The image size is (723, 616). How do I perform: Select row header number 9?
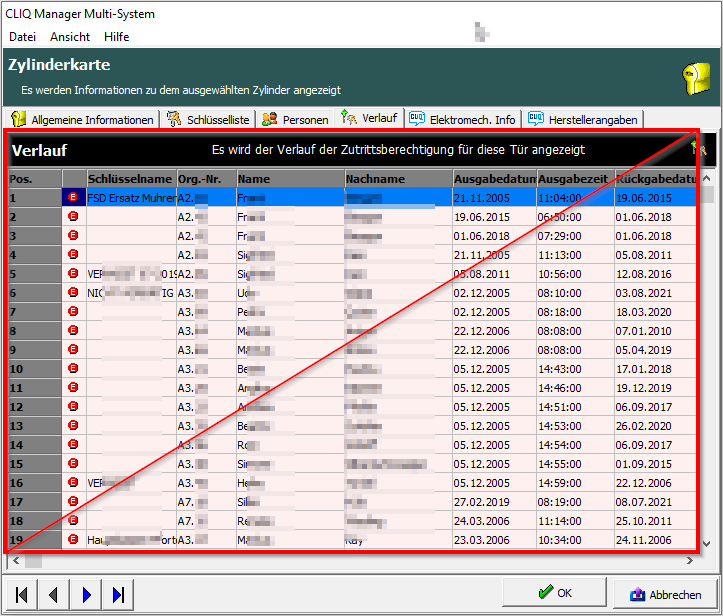click(x=35, y=350)
